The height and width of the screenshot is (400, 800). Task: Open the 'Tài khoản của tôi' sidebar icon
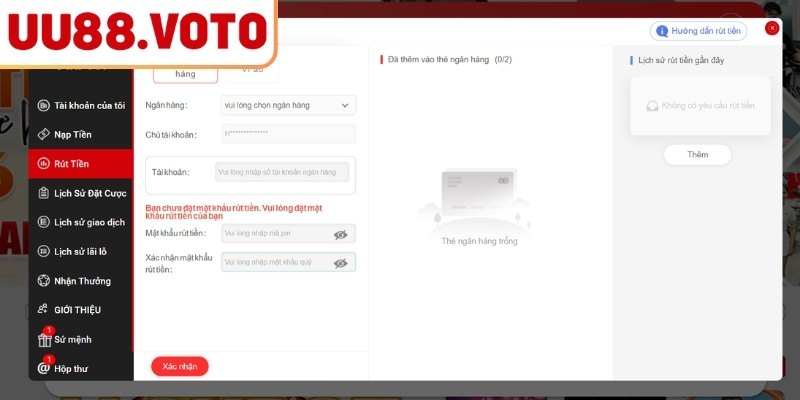[44, 105]
